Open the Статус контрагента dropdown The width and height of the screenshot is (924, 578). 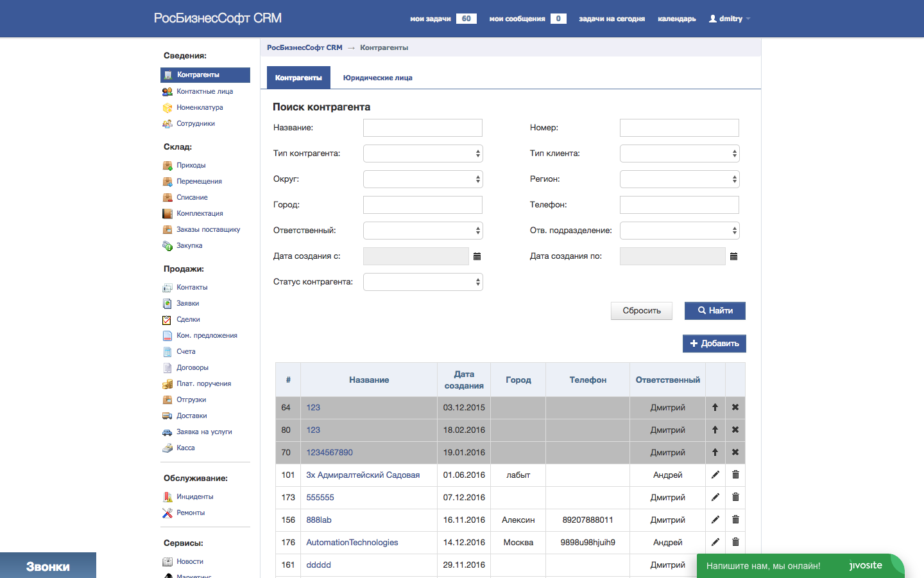pyautogui.click(x=422, y=281)
